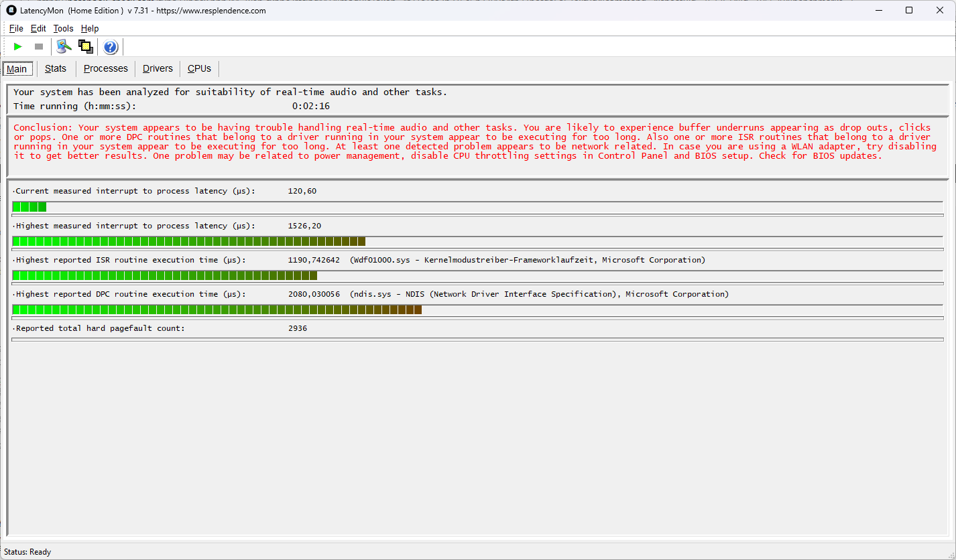Screen dimensions: 956x560
Task: Open the Edit menu
Action: 38,28
